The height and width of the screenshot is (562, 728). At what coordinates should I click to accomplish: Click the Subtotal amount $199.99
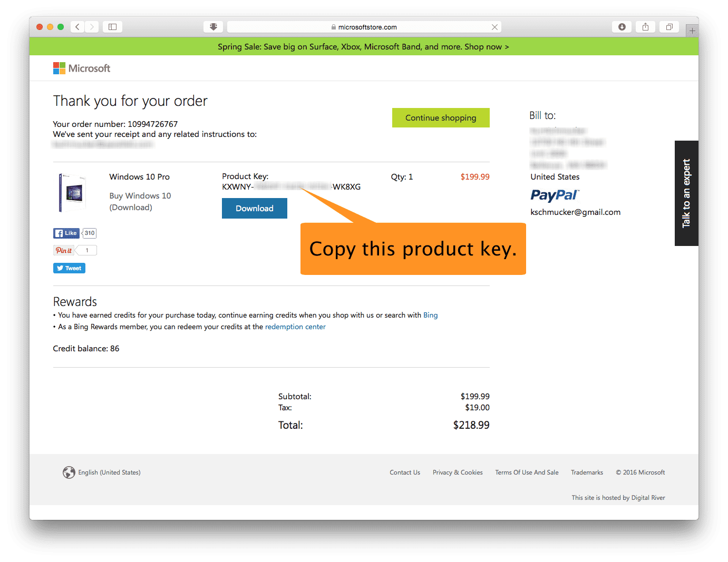pyautogui.click(x=475, y=397)
